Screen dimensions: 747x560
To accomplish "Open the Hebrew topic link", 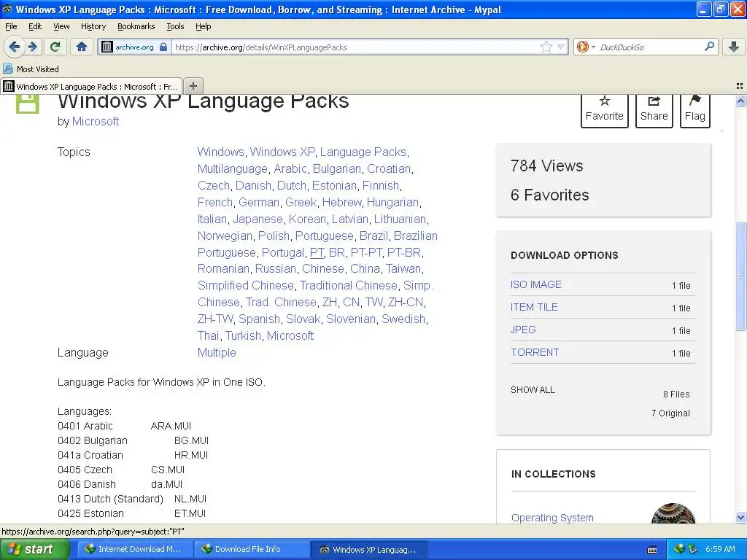I will coord(341,202).
